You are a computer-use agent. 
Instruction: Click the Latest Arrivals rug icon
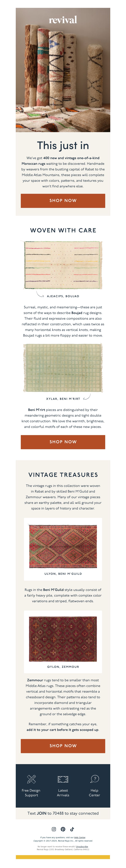pyautogui.click(x=63, y=779)
